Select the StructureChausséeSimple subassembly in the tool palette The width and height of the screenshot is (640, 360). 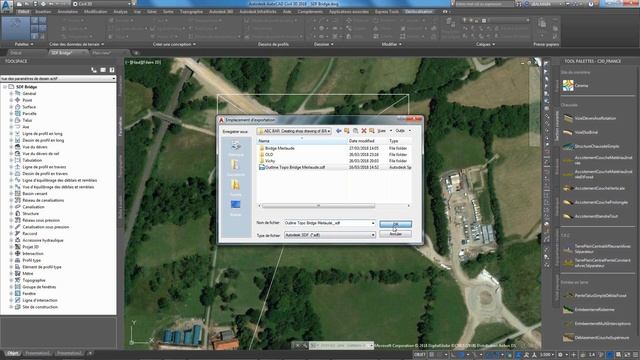click(x=591, y=146)
